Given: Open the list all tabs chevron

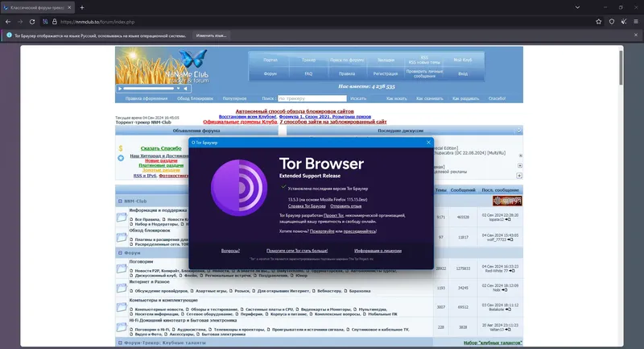Looking at the screenshot, I should click(x=577, y=7).
